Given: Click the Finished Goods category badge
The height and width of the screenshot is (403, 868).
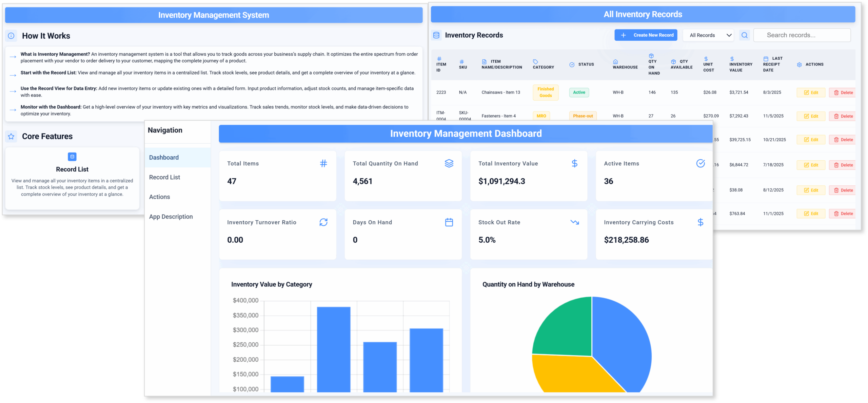Looking at the screenshot, I should 545,92.
